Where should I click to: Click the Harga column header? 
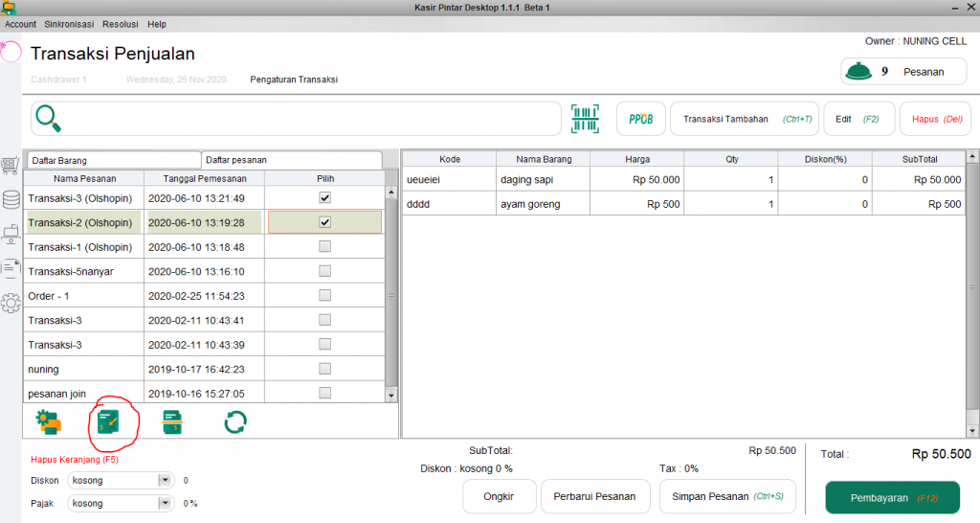pos(636,159)
